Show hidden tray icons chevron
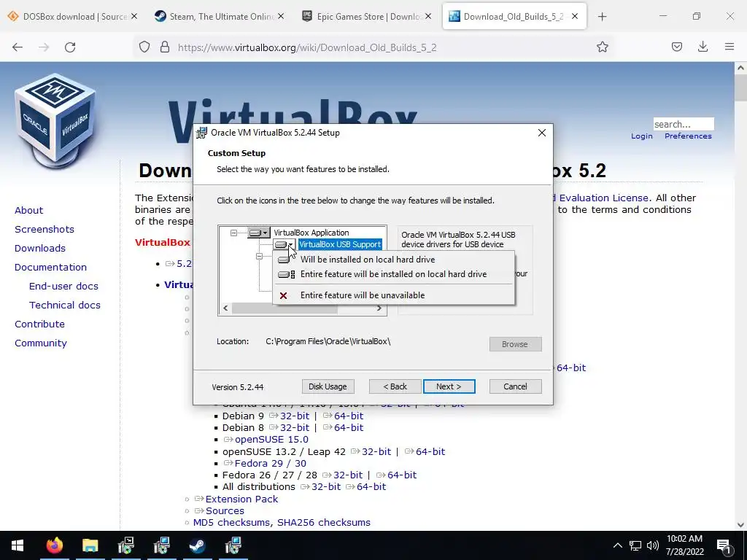The height and width of the screenshot is (560, 747). (617, 545)
